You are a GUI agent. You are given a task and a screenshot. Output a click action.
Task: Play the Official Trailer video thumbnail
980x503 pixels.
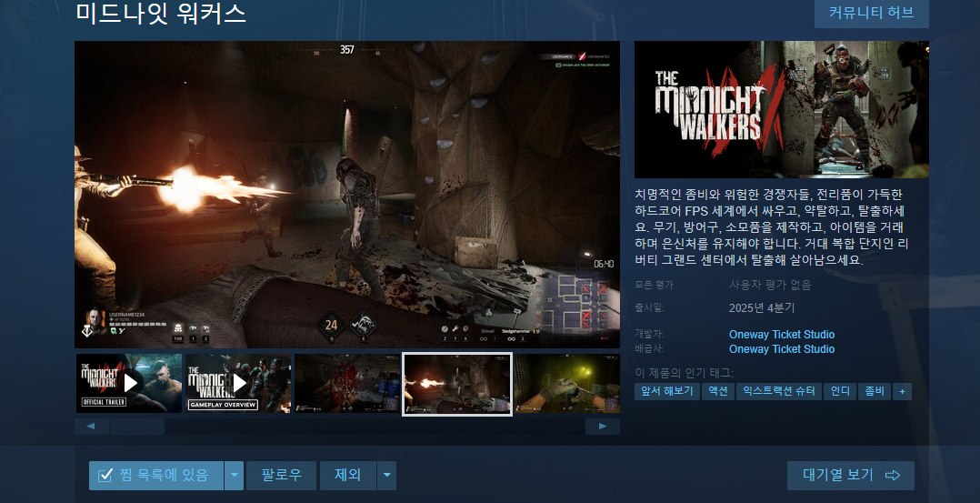click(129, 383)
